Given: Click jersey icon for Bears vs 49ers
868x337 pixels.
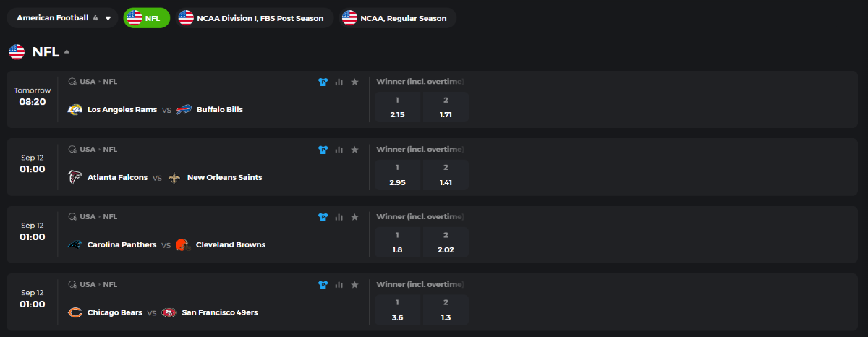Looking at the screenshot, I should (x=323, y=285).
